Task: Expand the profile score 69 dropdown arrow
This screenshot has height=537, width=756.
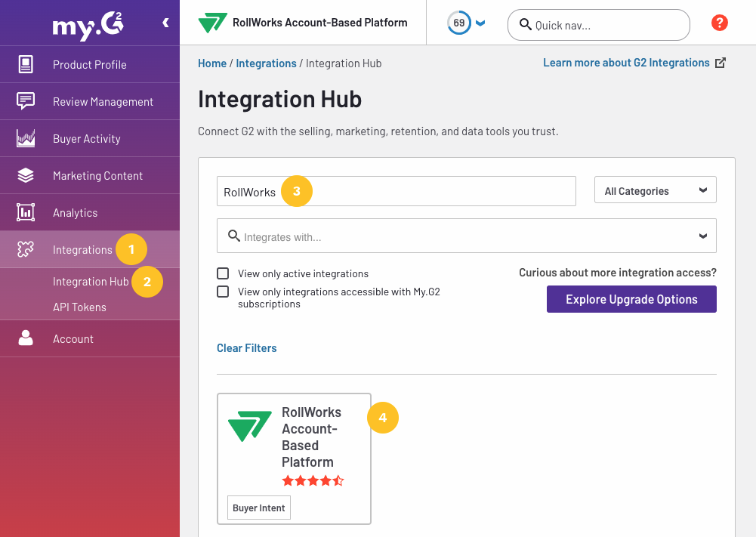Action: coord(480,23)
